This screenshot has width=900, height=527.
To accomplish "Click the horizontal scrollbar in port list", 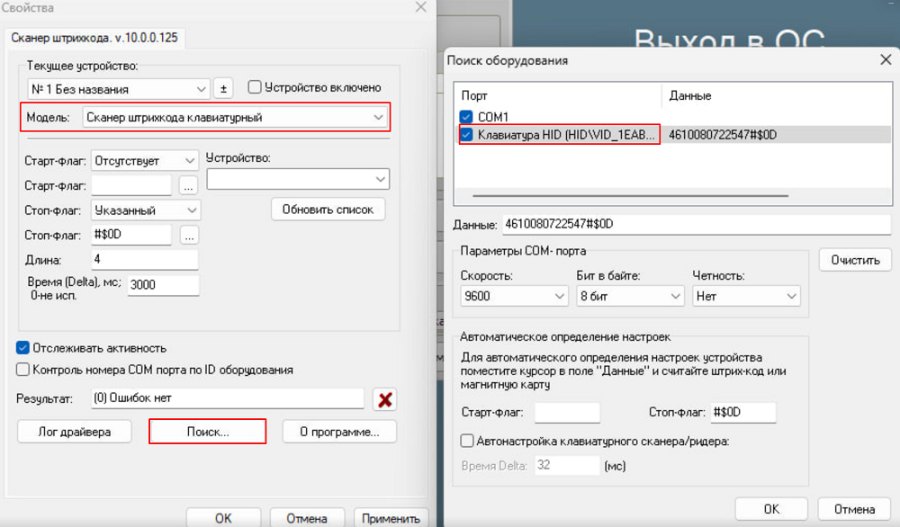I will [630, 196].
